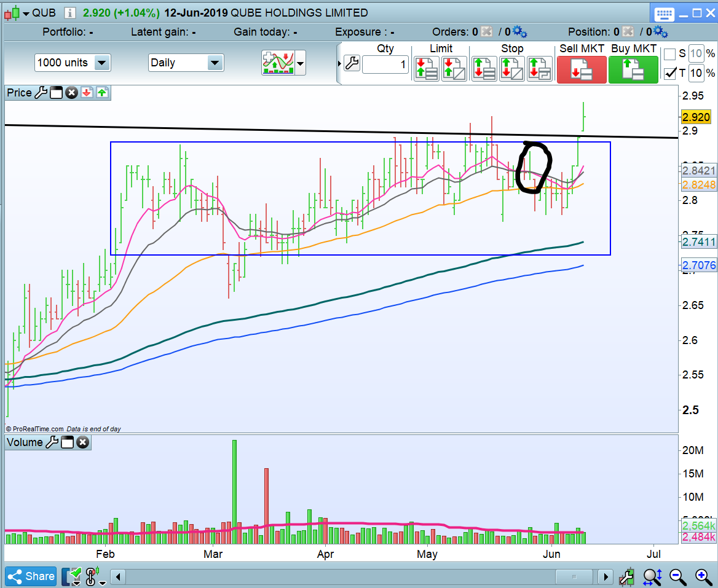Click the first Stop order button

[x=484, y=69]
